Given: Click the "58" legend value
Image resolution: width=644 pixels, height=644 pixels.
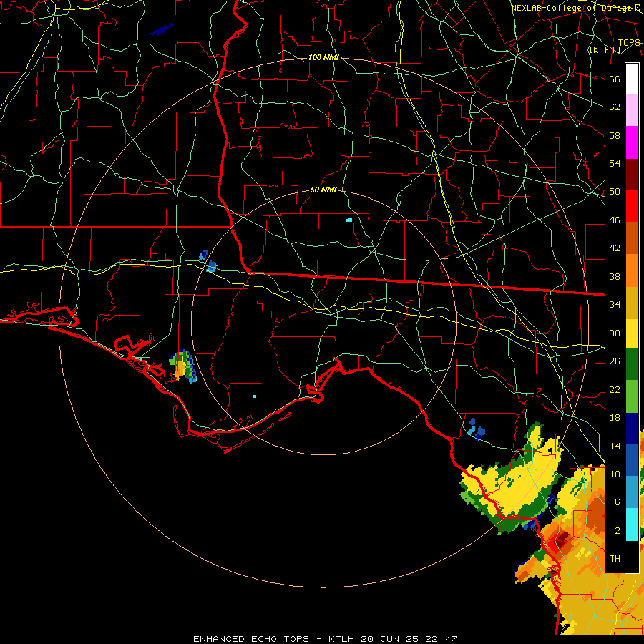Looking at the screenshot, I should [615, 135].
